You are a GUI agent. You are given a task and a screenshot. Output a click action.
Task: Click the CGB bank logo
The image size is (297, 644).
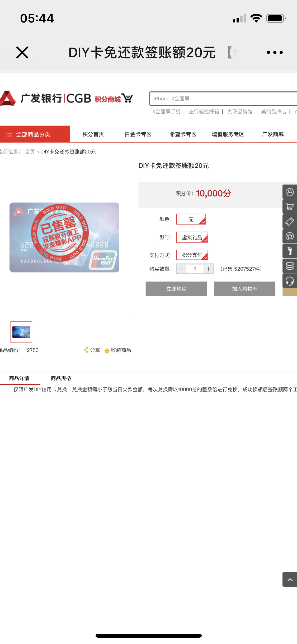[x=45, y=98]
